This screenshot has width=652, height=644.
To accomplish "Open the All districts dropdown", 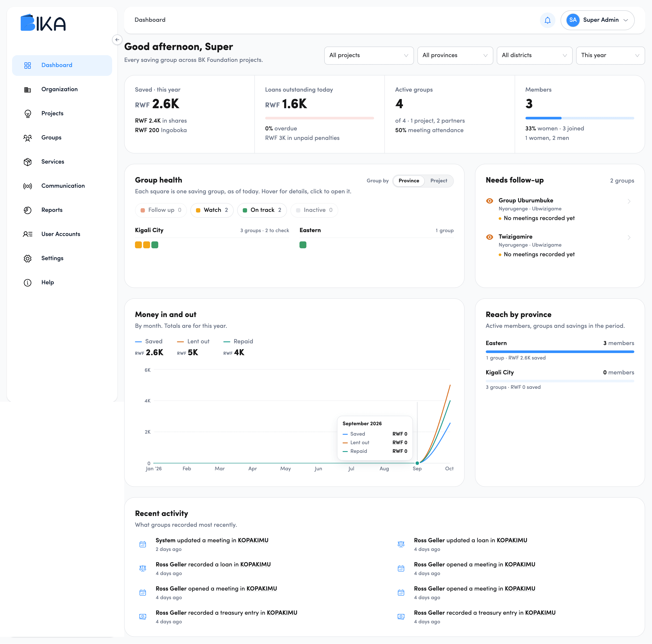I will 534,55.
